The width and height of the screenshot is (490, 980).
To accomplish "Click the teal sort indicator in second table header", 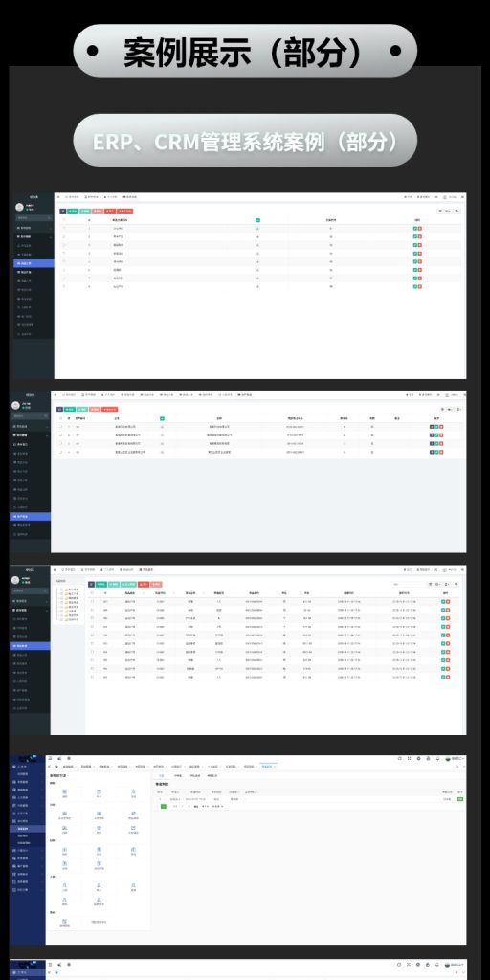I will click(x=162, y=418).
